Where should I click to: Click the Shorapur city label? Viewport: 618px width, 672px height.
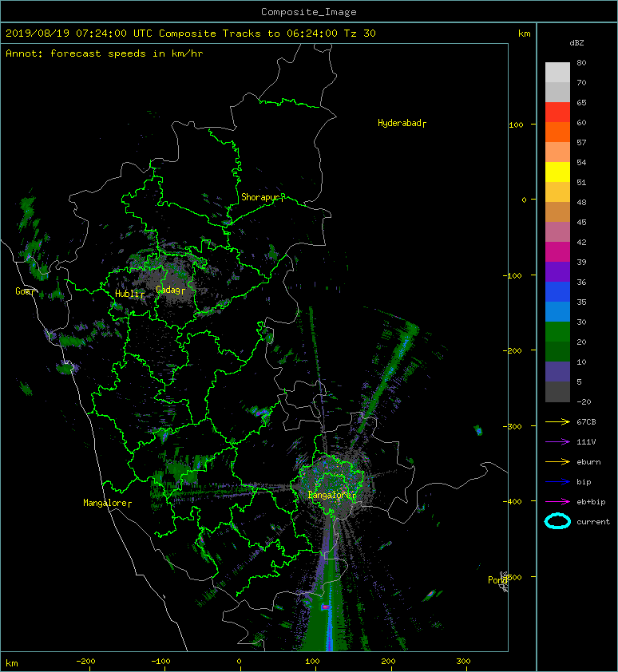coord(260,197)
